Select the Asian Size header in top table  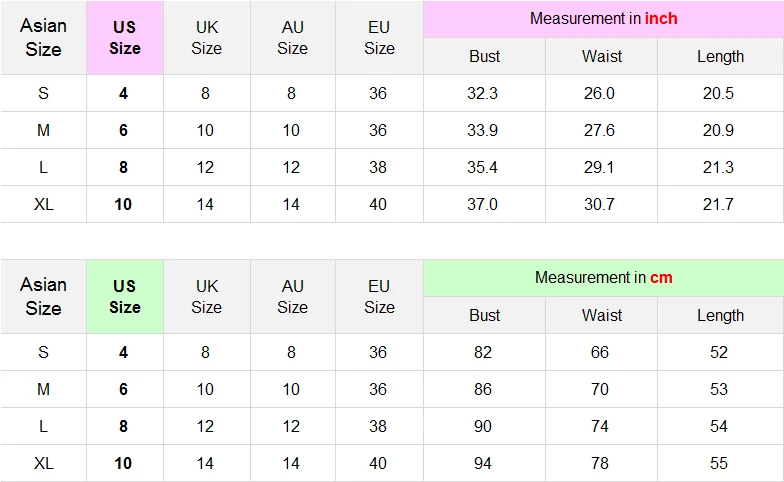pos(44,38)
